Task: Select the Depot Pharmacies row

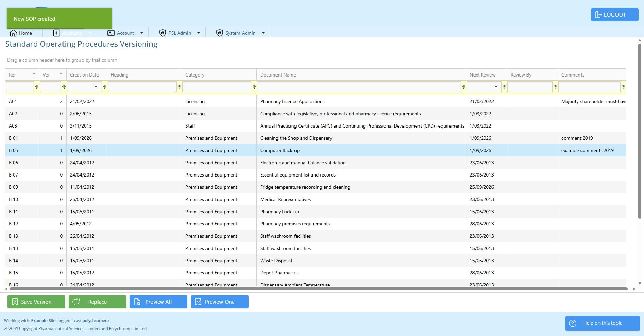Action: click(316, 273)
